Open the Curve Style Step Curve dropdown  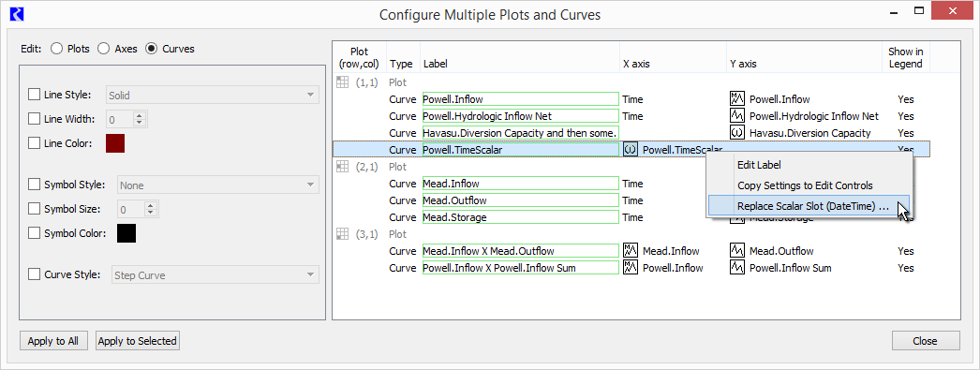click(x=215, y=275)
